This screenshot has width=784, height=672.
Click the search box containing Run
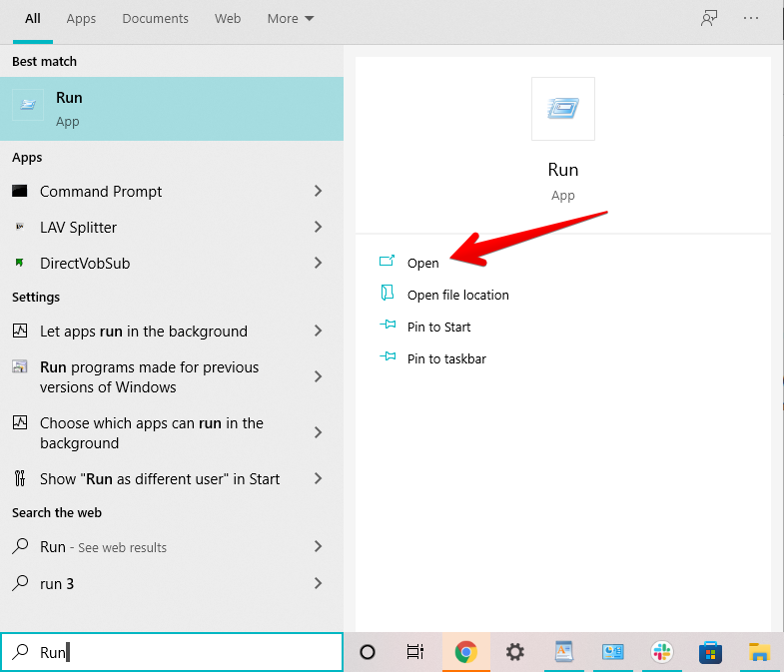(x=180, y=652)
